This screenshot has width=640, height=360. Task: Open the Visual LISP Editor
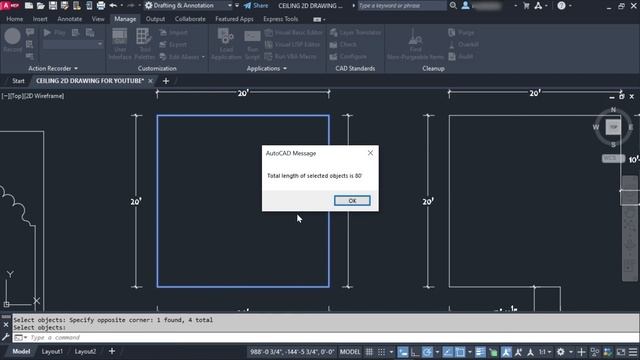click(x=293, y=44)
